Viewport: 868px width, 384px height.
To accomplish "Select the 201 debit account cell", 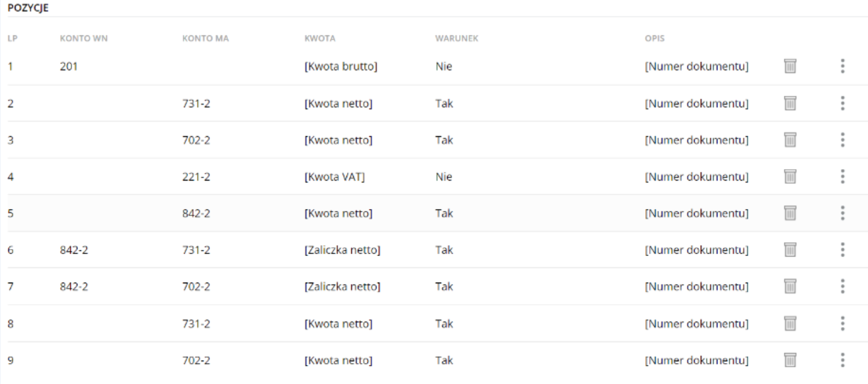I will pos(68,66).
